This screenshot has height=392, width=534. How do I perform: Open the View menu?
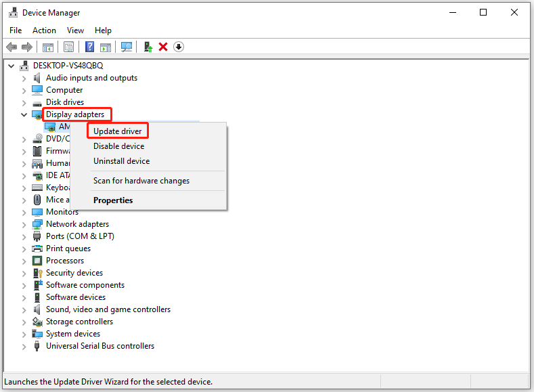[x=75, y=30]
